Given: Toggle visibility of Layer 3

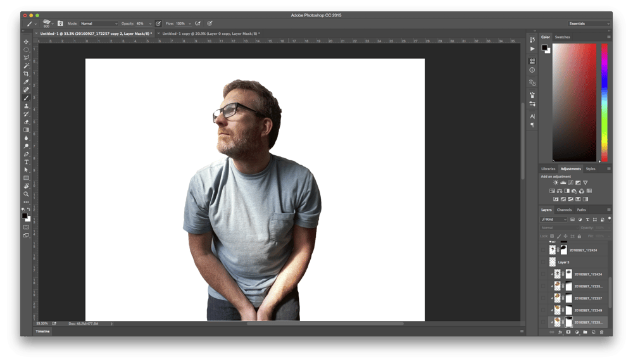Looking at the screenshot, I should click(543, 262).
